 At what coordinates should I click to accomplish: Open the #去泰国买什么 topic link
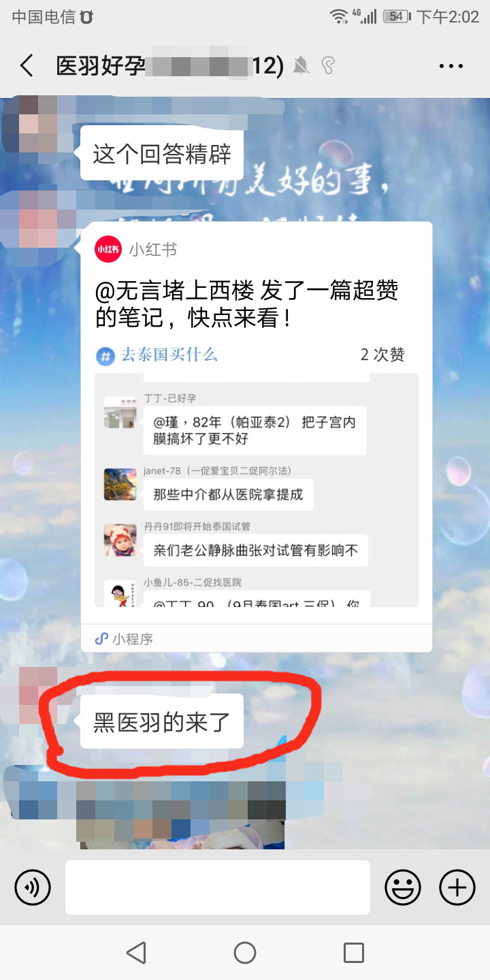157,355
